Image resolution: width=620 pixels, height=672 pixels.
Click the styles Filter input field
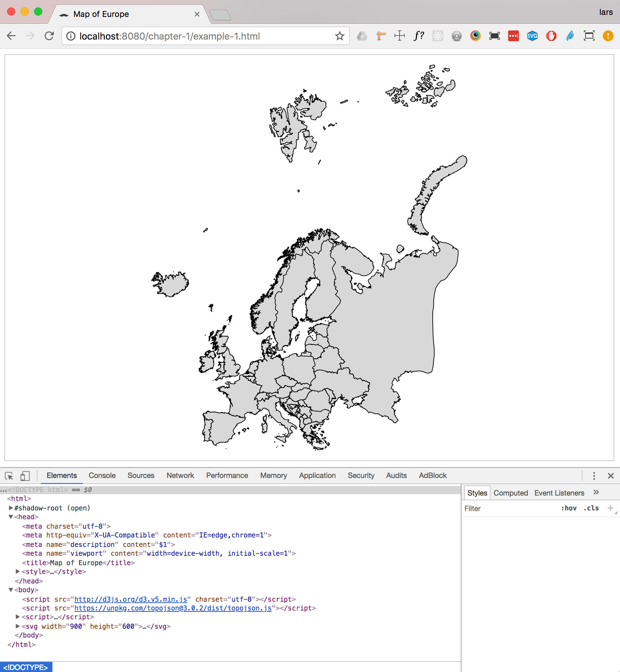tap(509, 508)
